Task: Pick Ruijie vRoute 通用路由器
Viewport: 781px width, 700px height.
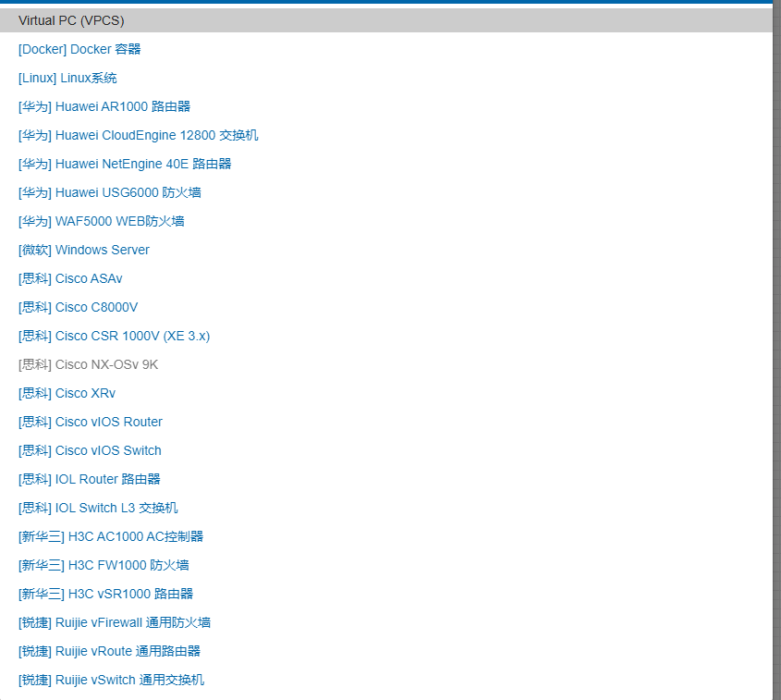Action: click(x=110, y=651)
